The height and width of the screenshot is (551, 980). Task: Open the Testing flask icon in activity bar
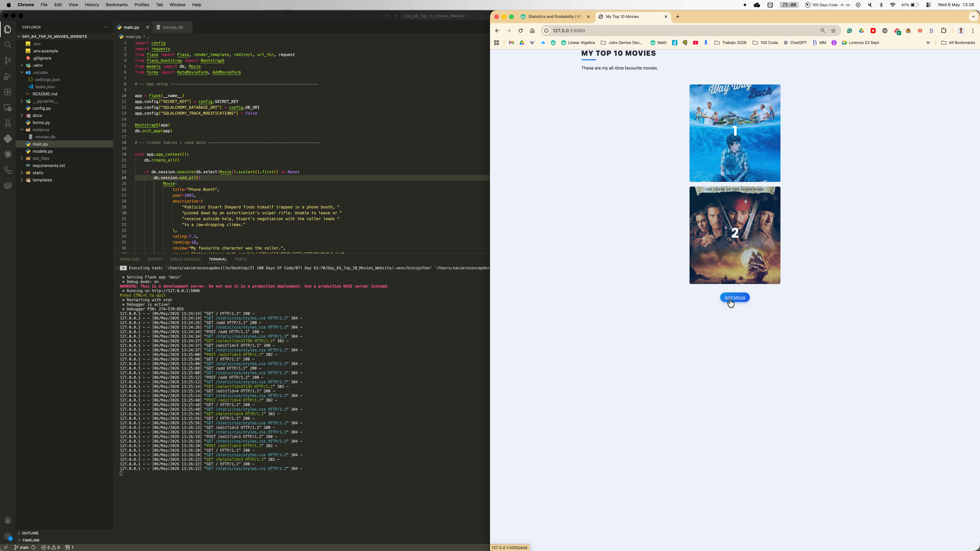tap(8, 123)
